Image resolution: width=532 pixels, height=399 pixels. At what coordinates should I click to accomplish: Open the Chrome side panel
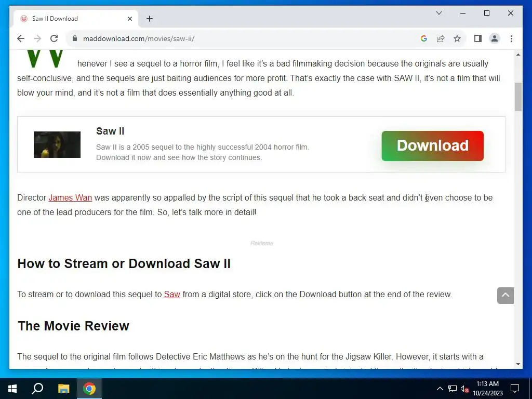478,38
